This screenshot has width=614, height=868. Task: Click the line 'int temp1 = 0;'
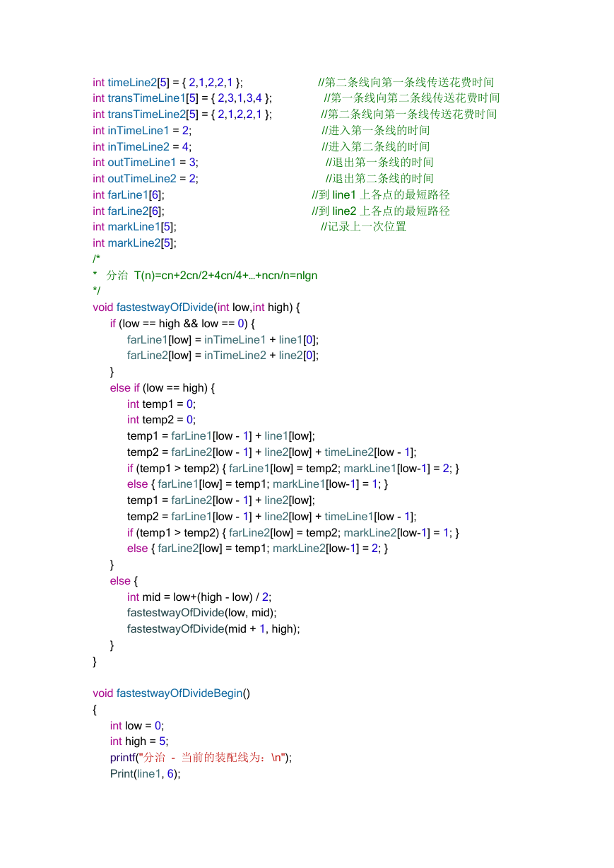coord(161,404)
